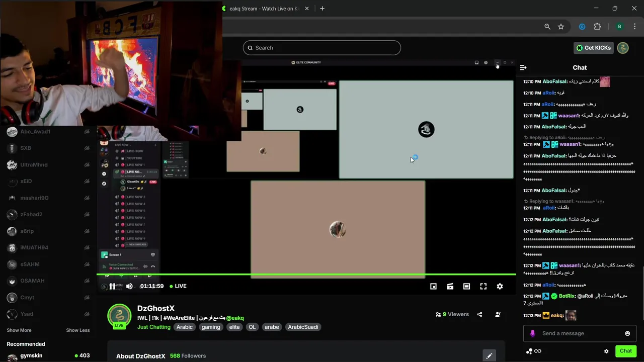
Task: Click the gaming tag
Action: pos(211,327)
